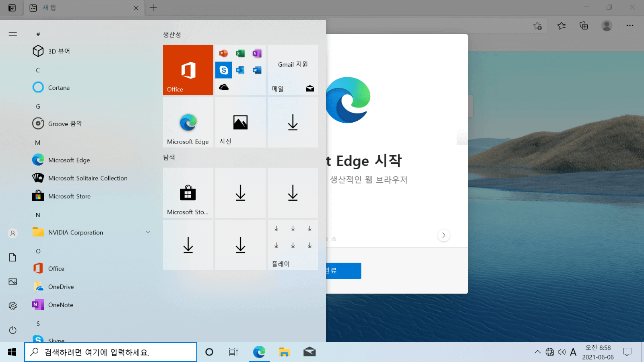Open the OneNote icon in the tile group
This screenshot has width=644, height=362.
coord(257,53)
